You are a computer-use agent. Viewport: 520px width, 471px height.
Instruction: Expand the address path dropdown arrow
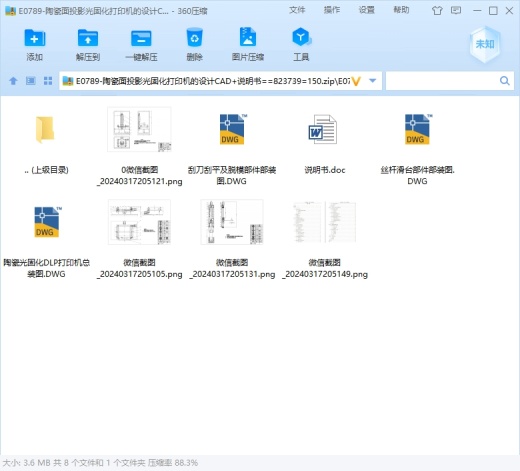click(373, 81)
